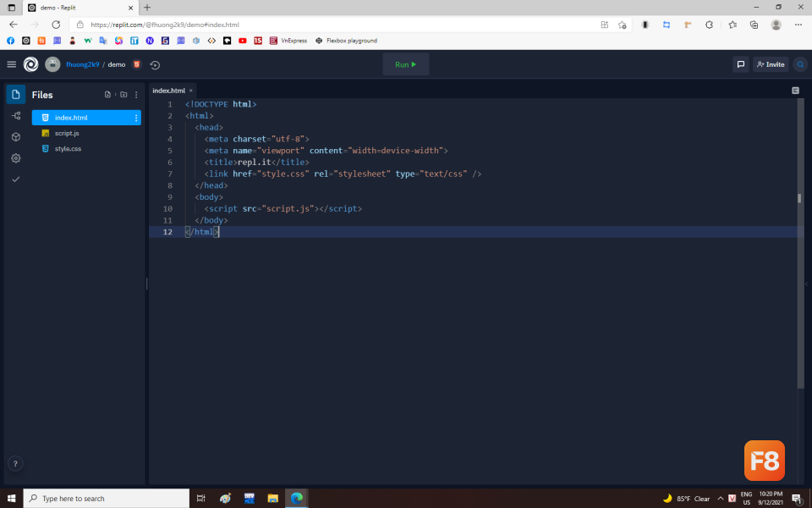Image resolution: width=812 pixels, height=508 pixels.
Task: Select index.html in the file tree
Action: (86, 118)
